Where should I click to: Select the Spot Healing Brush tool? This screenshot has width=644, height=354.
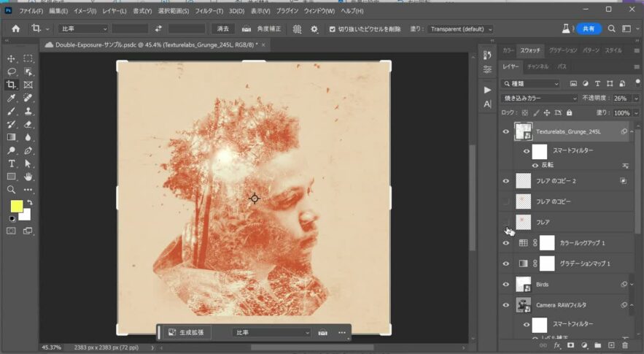[28, 98]
